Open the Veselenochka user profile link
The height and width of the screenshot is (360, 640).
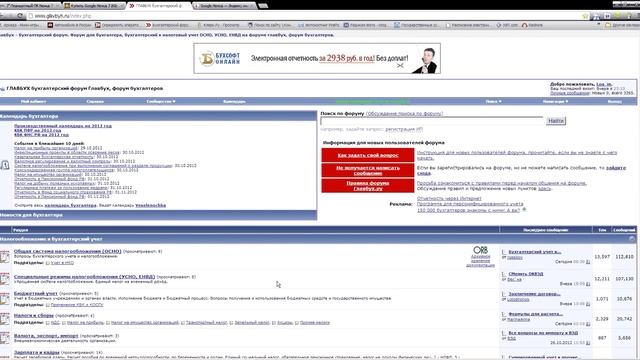(x=150, y=205)
